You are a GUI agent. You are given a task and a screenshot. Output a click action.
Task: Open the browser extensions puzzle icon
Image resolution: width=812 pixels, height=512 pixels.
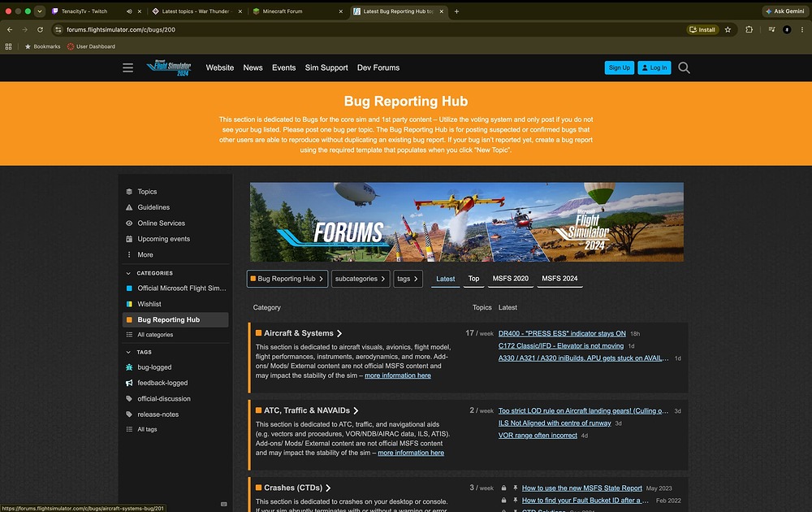749,29
